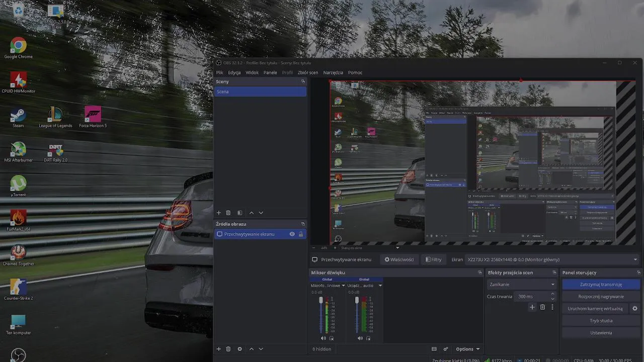Mute the Mikrofon liniowe channel
Viewport: 644px width, 362px height.
point(323,338)
